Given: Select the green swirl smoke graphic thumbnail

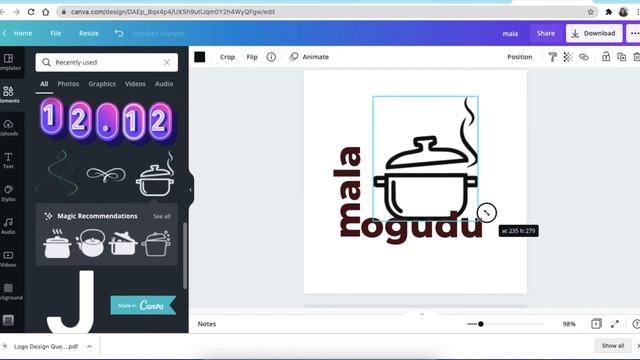Looking at the screenshot, I should [57, 174].
